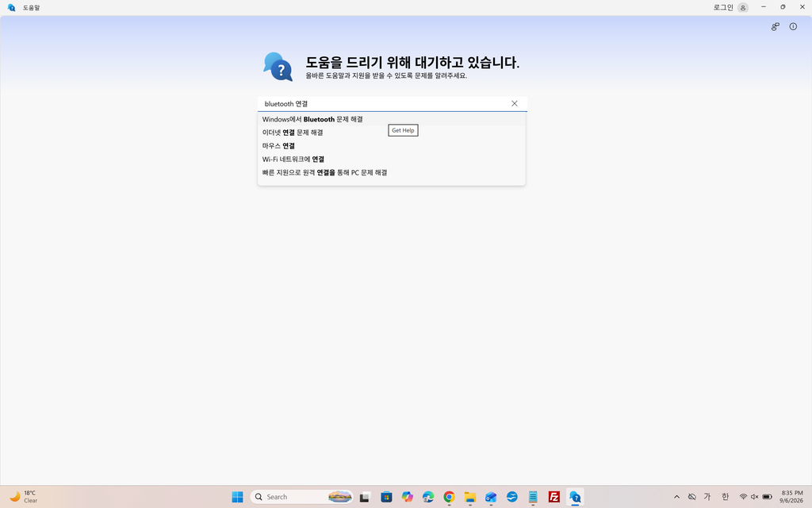
Task: Toggle the 한 Korean/English input mode
Action: point(725,497)
